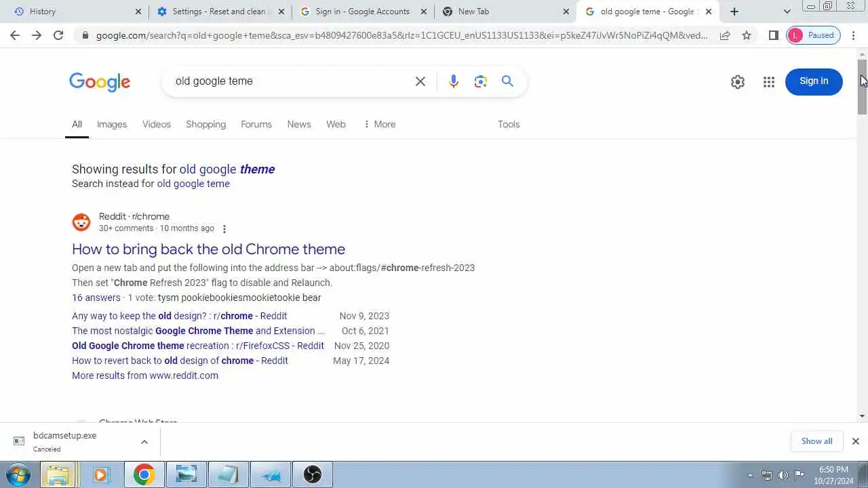Select the Shopping search filter
Screen dimensions: 868x488
[x=205, y=124]
